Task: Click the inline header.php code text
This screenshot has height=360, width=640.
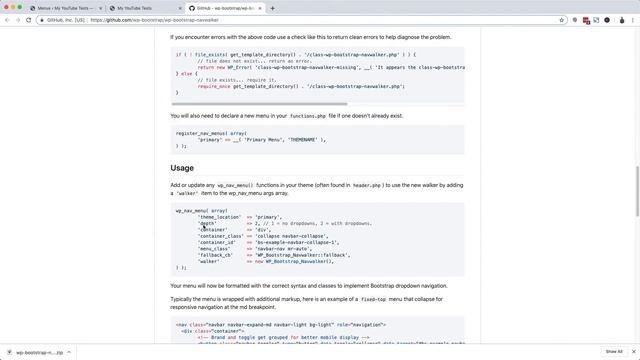Action: point(367,185)
